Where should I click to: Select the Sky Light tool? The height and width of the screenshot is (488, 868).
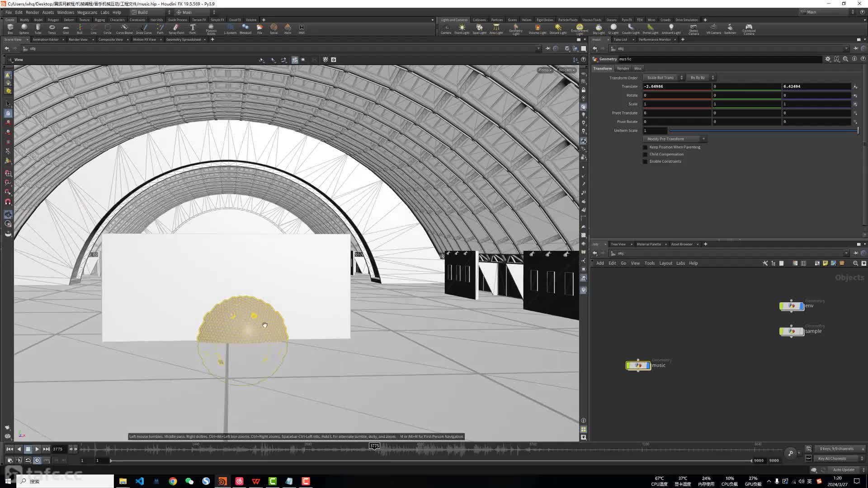[599, 29]
